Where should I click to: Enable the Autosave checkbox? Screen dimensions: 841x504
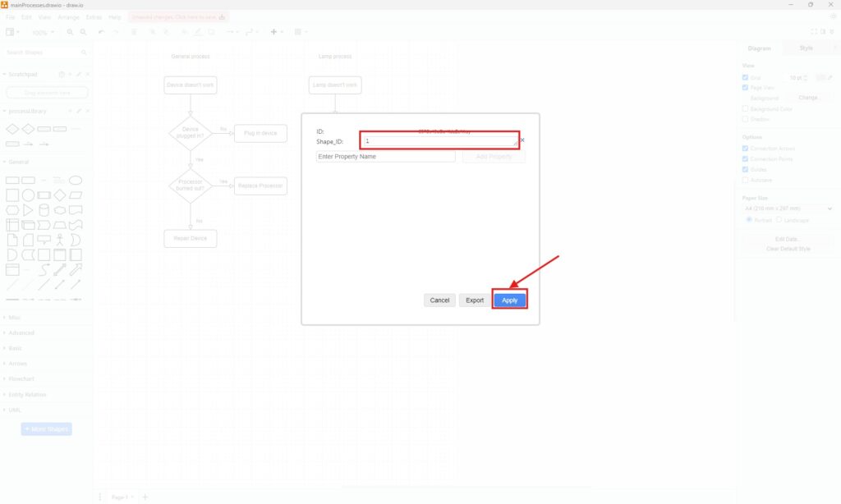746,180
